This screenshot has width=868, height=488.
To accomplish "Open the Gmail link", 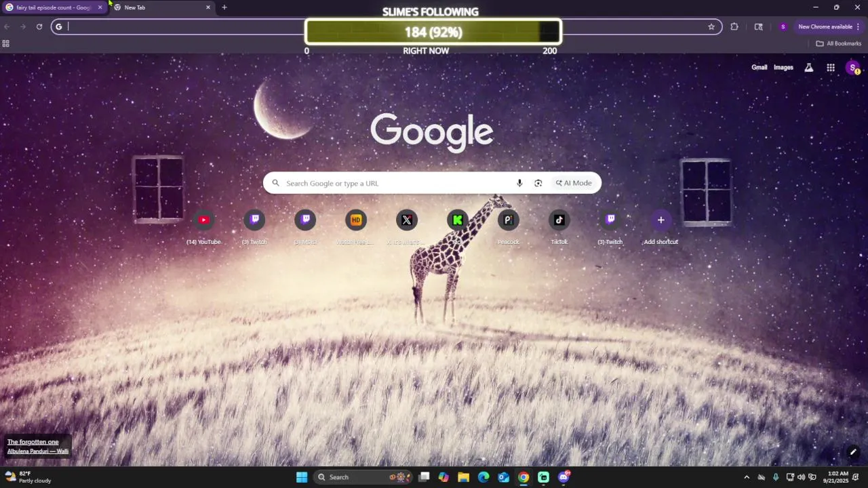I will tap(759, 68).
